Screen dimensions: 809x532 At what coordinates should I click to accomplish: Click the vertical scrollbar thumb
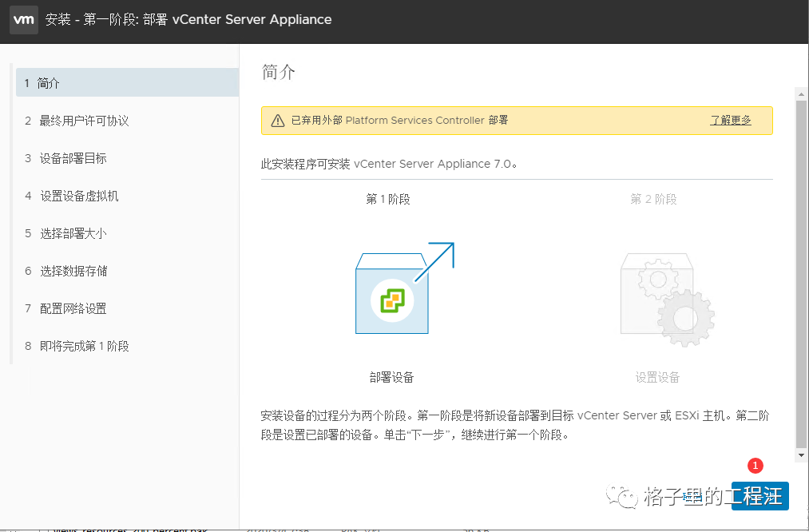(x=801, y=274)
